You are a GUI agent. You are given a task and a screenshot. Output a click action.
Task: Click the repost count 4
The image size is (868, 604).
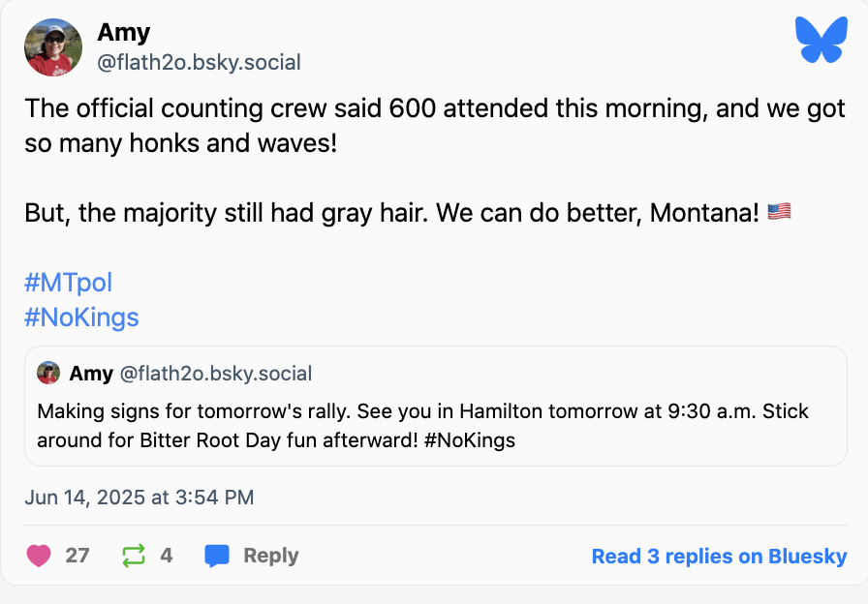(x=167, y=556)
